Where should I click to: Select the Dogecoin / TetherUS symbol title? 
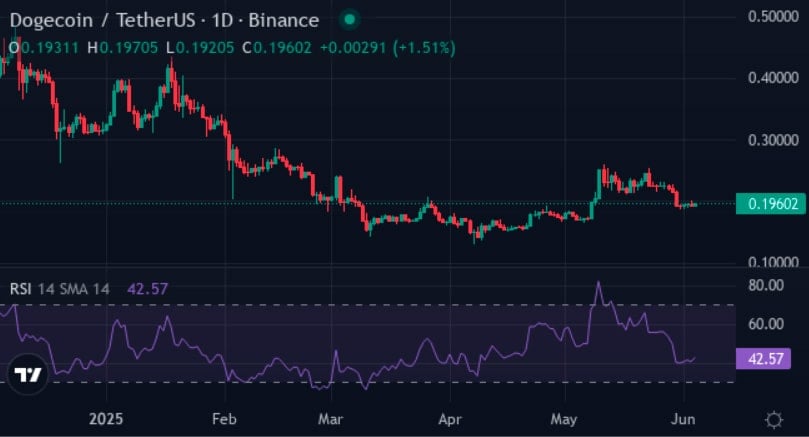coord(103,21)
